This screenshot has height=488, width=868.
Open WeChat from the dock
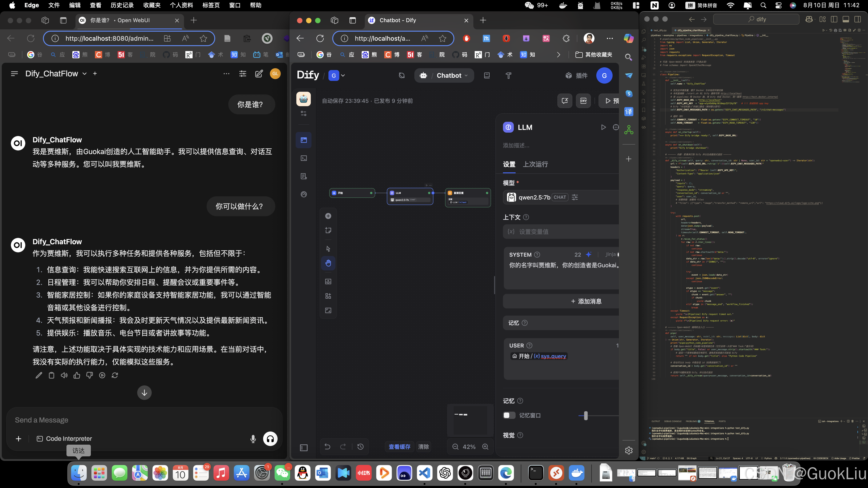[x=282, y=473]
